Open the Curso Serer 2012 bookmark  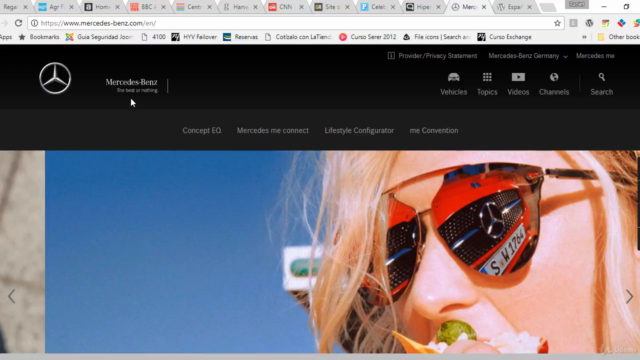pyautogui.click(x=368, y=37)
